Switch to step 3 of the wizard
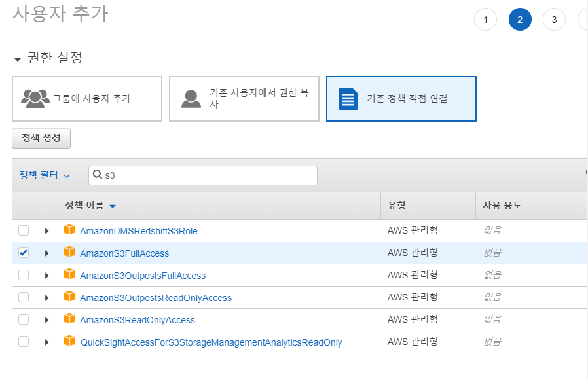588x379 pixels. (554, 19)
